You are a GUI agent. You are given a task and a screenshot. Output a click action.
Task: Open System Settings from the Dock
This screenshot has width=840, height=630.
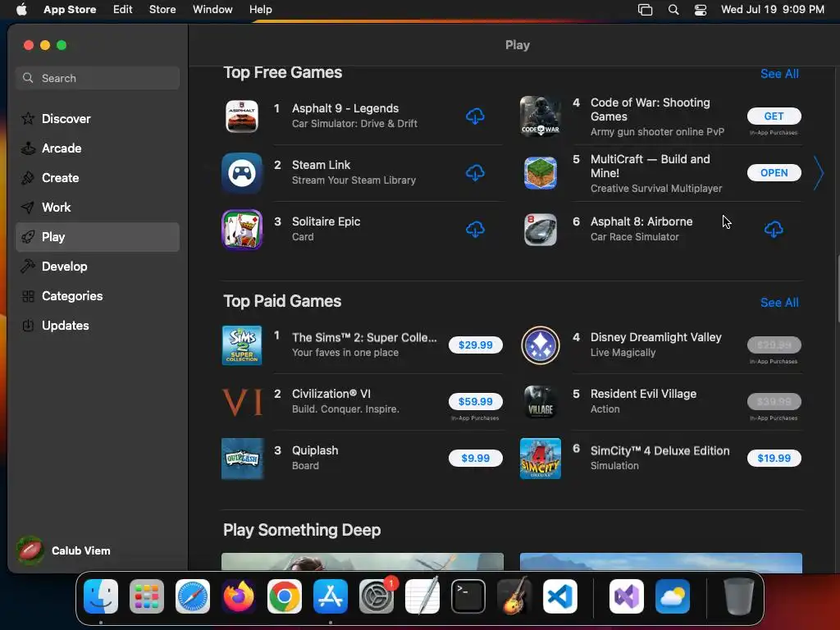pos(376,596)
